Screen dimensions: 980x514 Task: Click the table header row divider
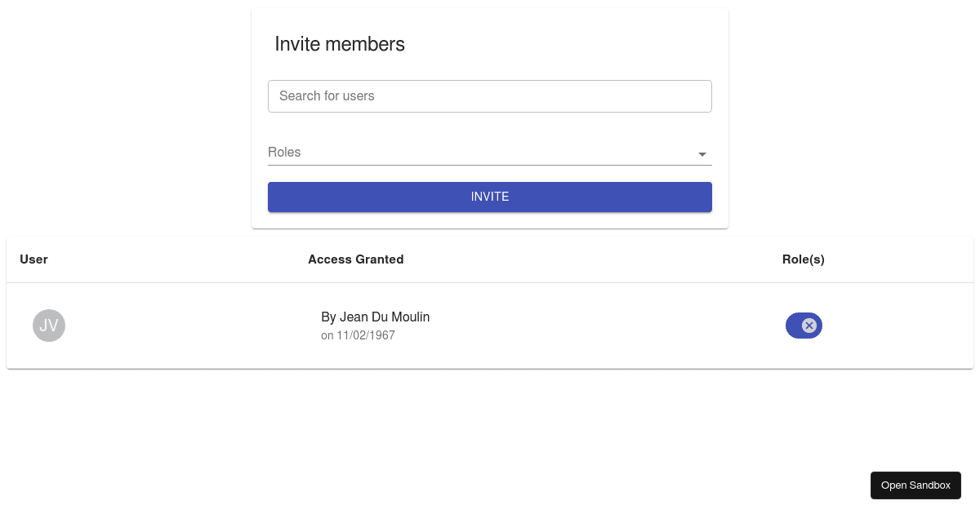pos(490,282)
